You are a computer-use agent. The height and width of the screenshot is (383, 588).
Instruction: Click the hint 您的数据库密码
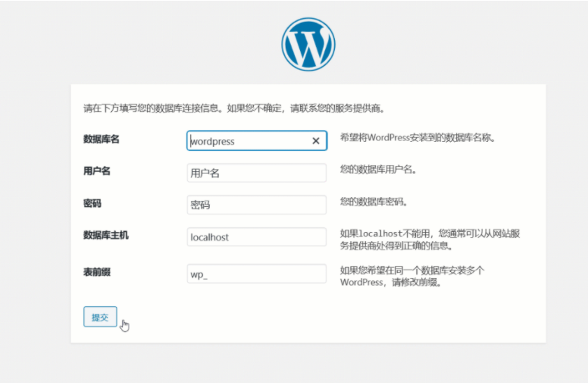tap(374, 201)
